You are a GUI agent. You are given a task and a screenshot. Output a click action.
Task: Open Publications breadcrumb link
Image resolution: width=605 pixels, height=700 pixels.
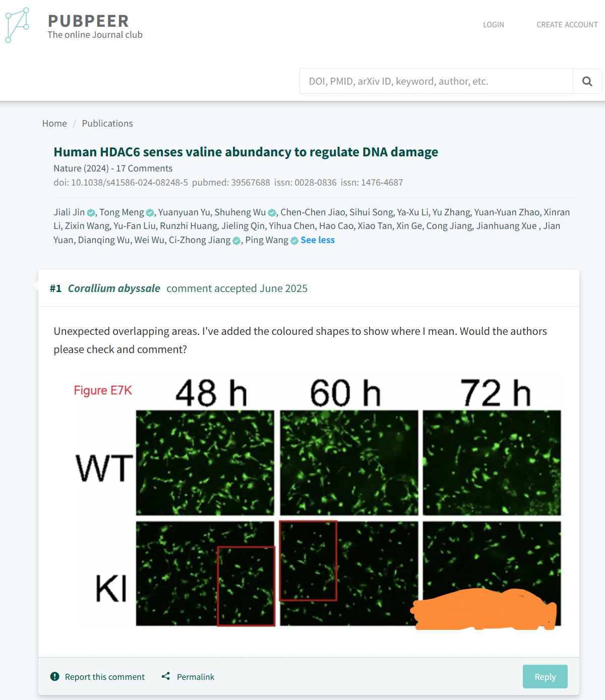(x=107, y=124)
